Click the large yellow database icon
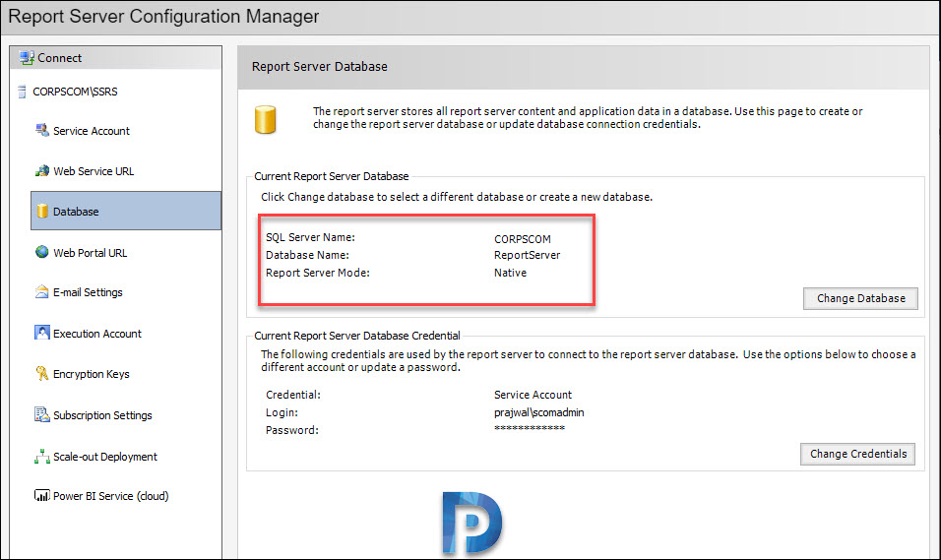 265,119
